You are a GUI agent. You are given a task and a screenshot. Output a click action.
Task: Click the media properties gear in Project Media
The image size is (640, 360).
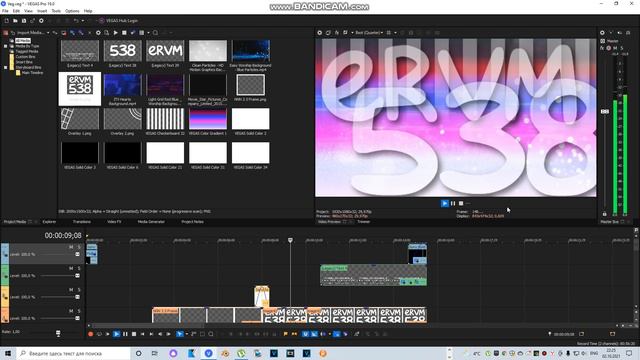pos(98,32)
